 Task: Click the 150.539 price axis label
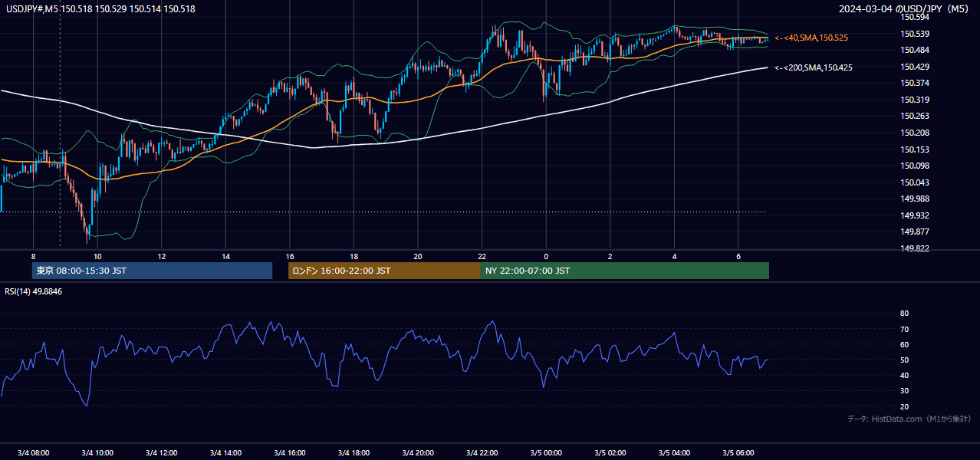point(915,34)
